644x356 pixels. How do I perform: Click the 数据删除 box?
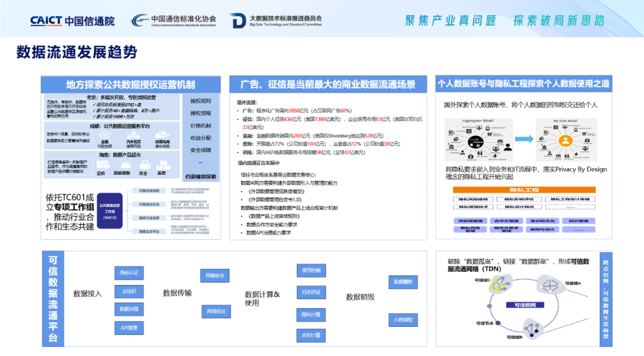pyautogui.click(x=403, y=281)
